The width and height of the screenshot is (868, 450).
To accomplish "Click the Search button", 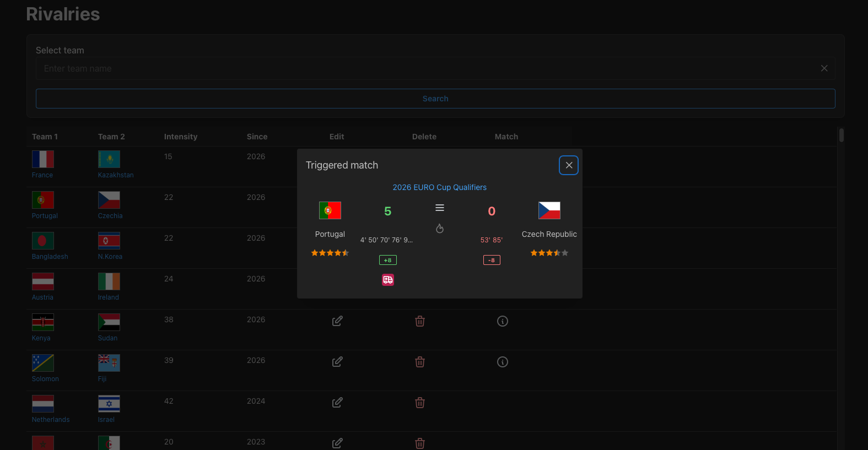I will [x=435, y=99].
